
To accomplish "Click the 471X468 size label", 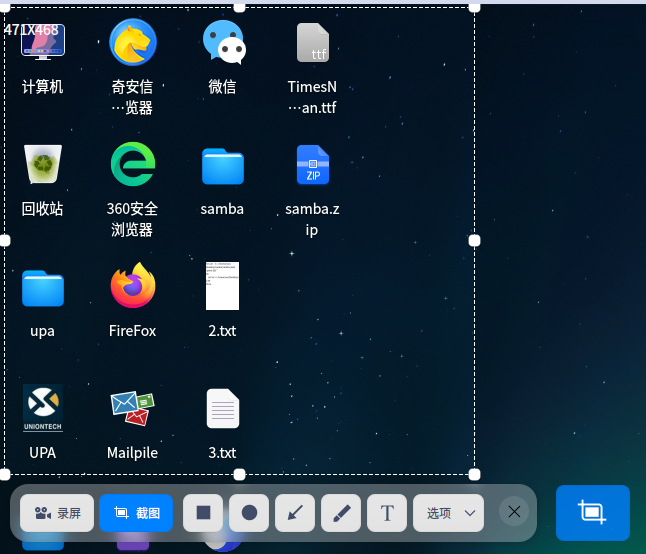I will click(31, 30).
